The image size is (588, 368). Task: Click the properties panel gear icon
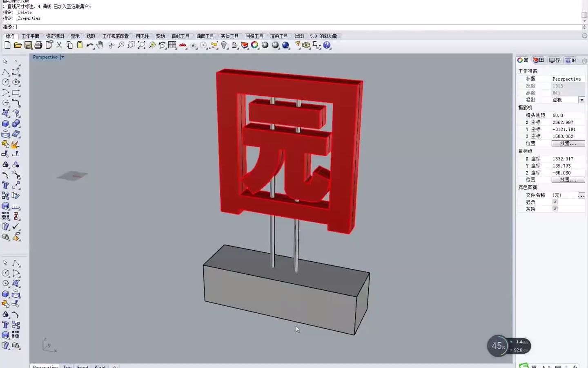[584, 61]
